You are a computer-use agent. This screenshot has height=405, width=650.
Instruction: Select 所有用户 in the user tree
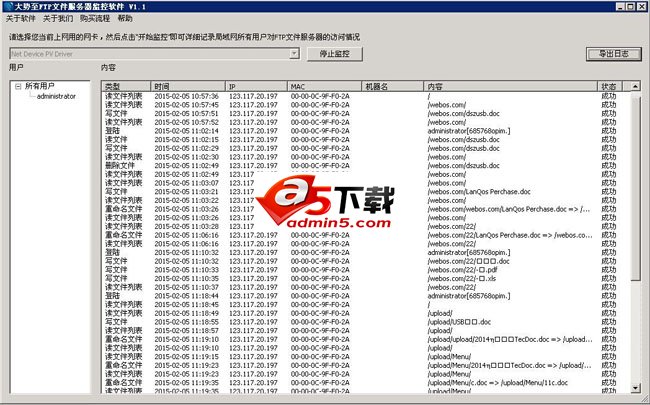[x=39, y=86]
